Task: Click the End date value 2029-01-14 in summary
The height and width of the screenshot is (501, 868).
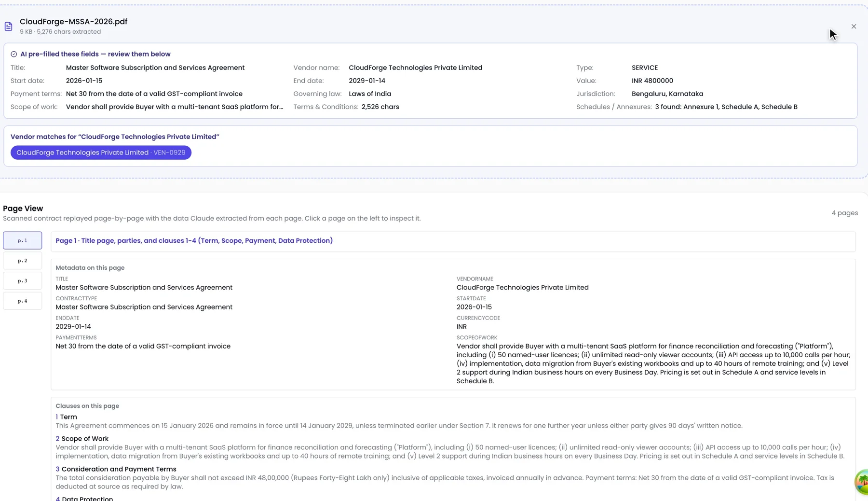Action: 367,81
